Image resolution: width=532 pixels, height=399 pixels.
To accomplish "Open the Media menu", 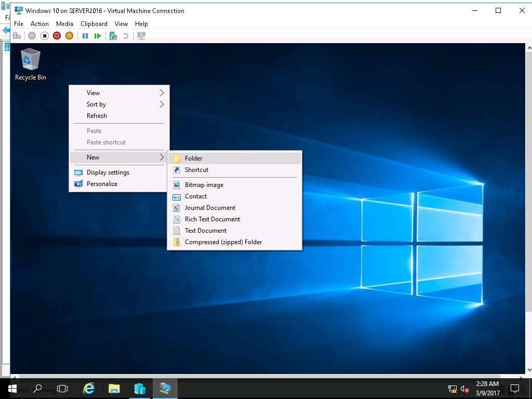I will 64,24.
